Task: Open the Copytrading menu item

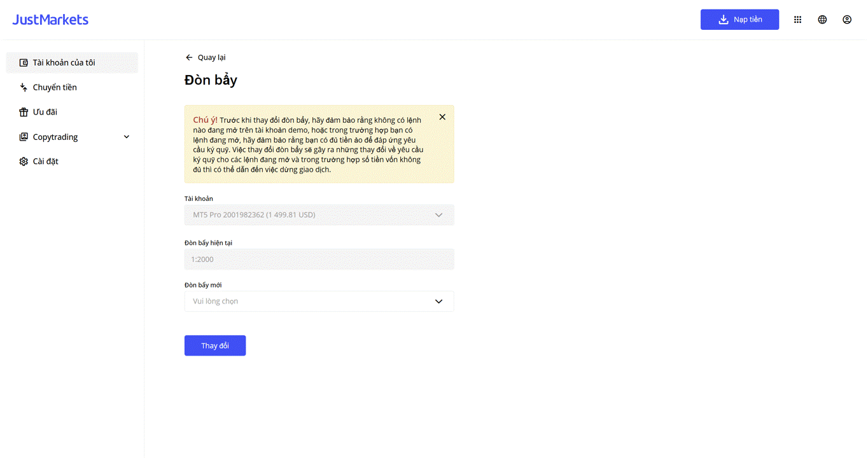Action: tap(72, 137)
